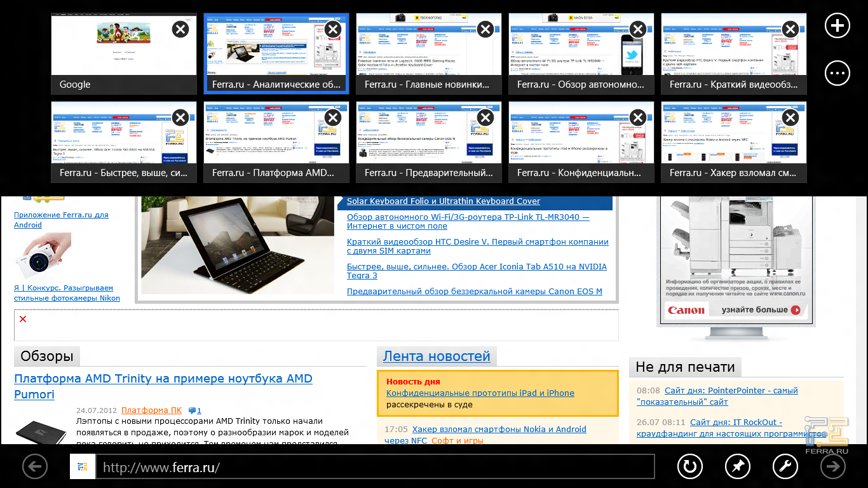Click the '08:08' timestamp

tap(648, 391)
